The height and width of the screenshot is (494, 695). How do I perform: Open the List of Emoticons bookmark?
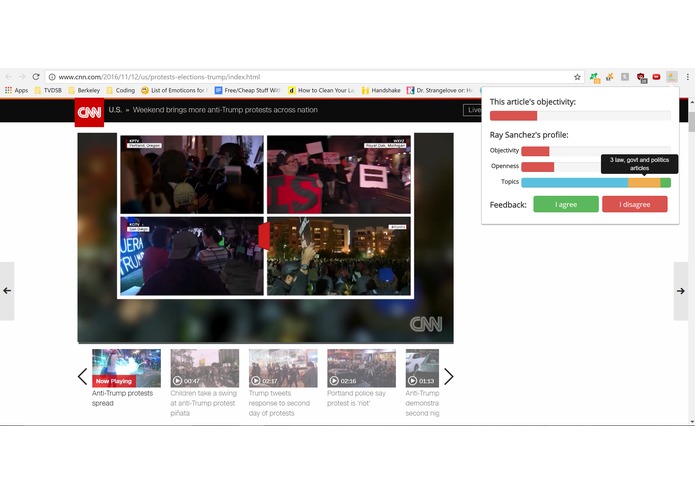tap(174, 90)
